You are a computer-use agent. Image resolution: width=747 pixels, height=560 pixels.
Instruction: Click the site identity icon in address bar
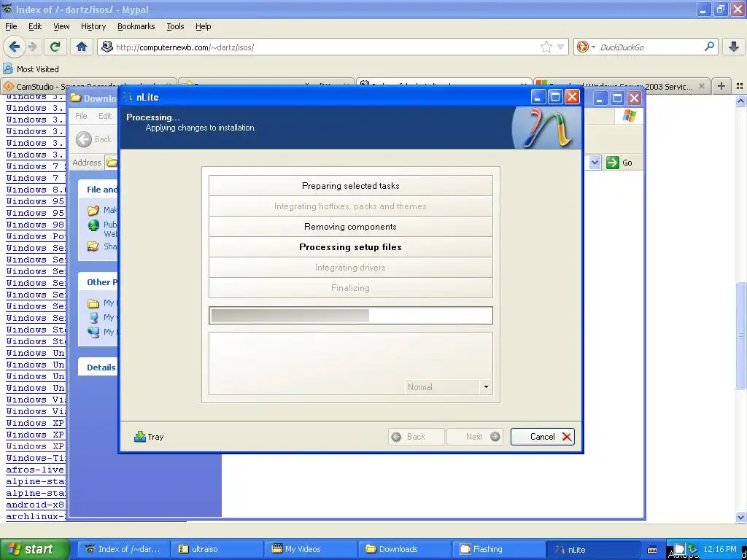click(x=107, y=47)
